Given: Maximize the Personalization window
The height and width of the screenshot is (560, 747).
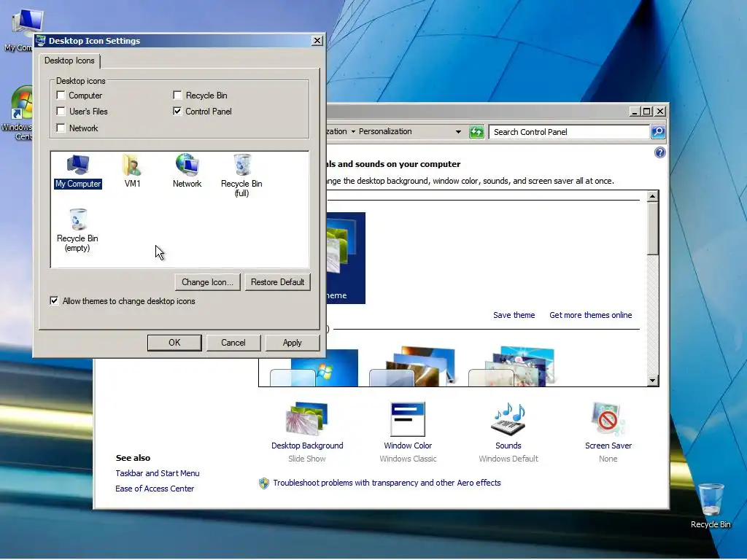Looking at the screenshot, I should [x=646, y=112].
